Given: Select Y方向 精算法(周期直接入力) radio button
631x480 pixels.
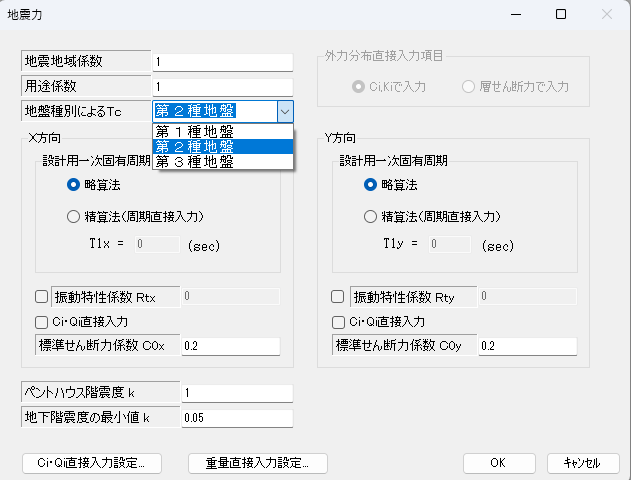Looking at the screenshot, I should click(370, 217).
